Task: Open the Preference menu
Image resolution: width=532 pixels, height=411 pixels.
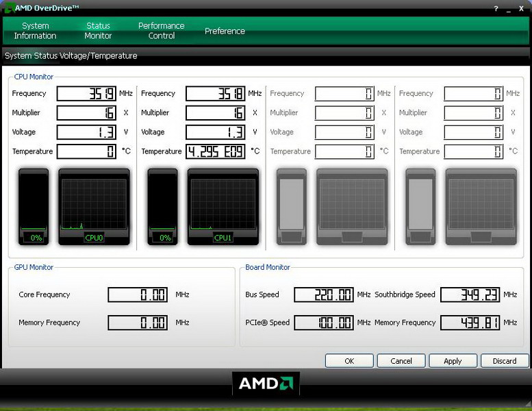Action: point(225,31)
